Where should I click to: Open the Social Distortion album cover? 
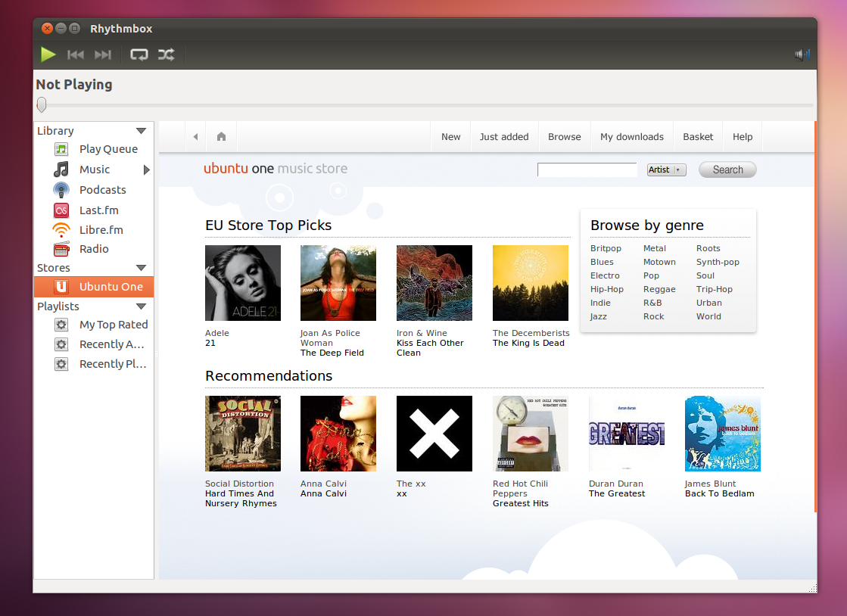coord(243,434)
